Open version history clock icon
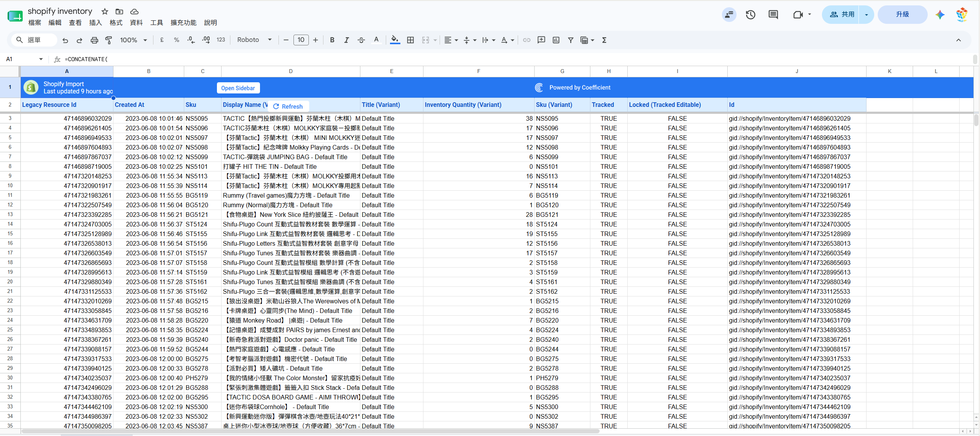Image resolution: width=980 pixels, height=436 pixels. (x=750, y=15)
